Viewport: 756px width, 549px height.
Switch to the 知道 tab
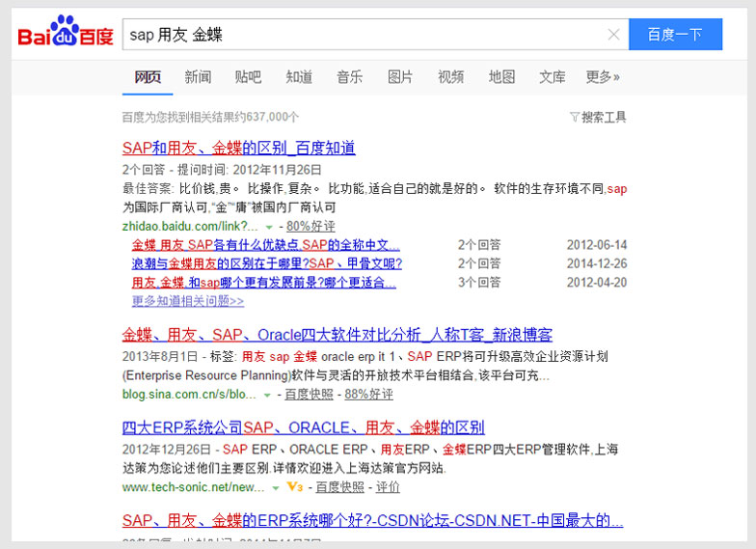point(299,77)
